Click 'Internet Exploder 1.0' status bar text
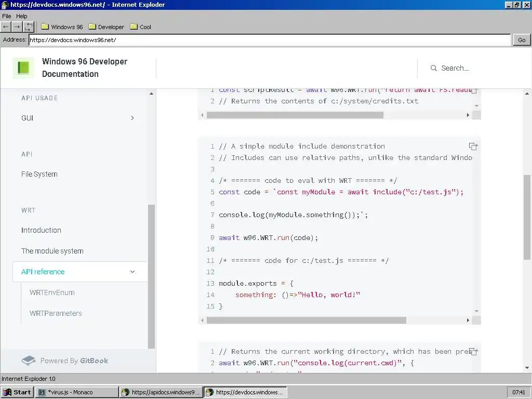Image resolution: width=532 pixels, height=399 pixels. point(29,379)
